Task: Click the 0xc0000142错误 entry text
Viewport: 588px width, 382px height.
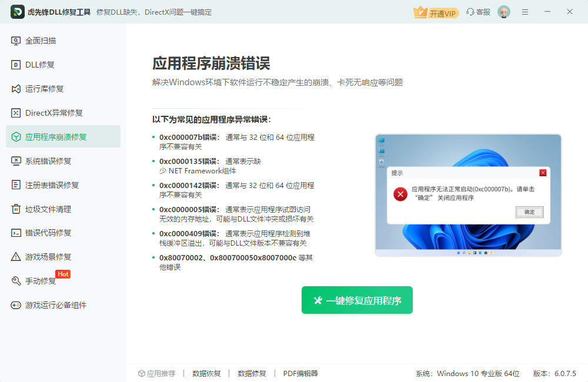Action: [236, 190]
